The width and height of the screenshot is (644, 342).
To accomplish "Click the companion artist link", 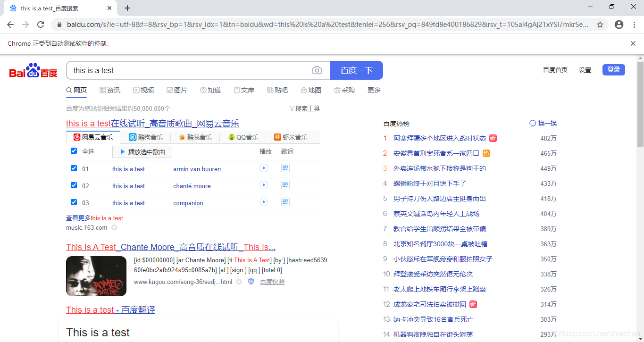I will click(188, 203).
